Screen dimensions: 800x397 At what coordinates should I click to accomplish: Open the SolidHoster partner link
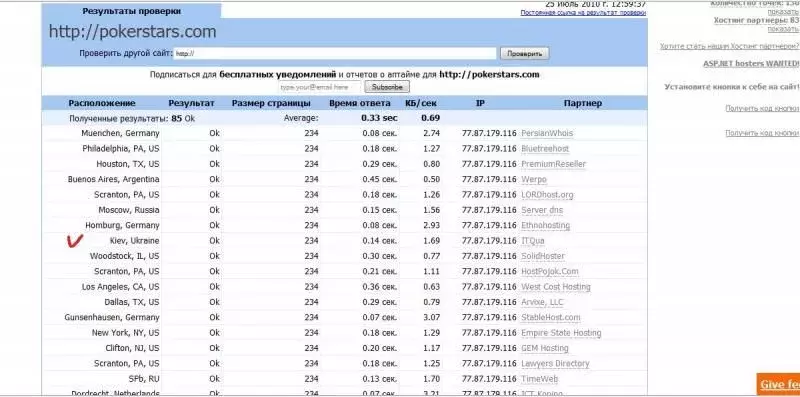pyautogui.click(x=543, y=256)
